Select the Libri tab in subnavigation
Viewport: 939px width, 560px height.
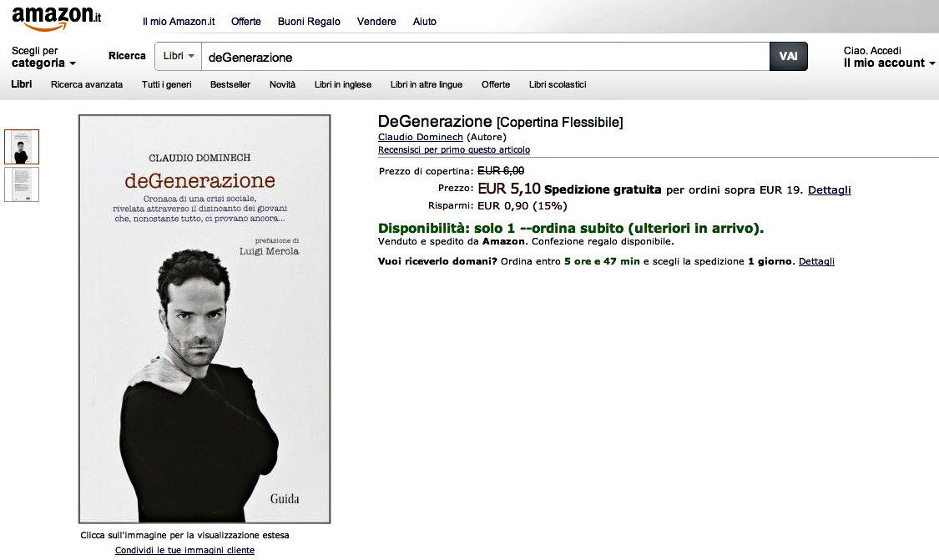coord(22,84)
